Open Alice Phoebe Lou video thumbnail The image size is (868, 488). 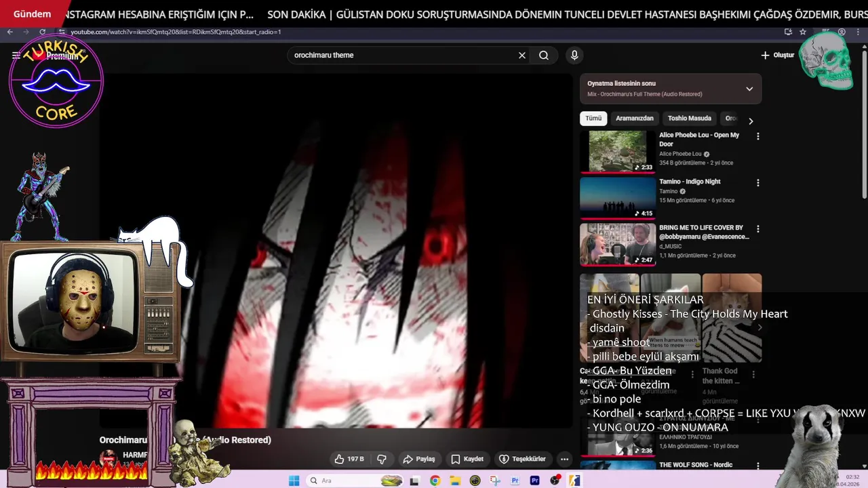[618, 152]
